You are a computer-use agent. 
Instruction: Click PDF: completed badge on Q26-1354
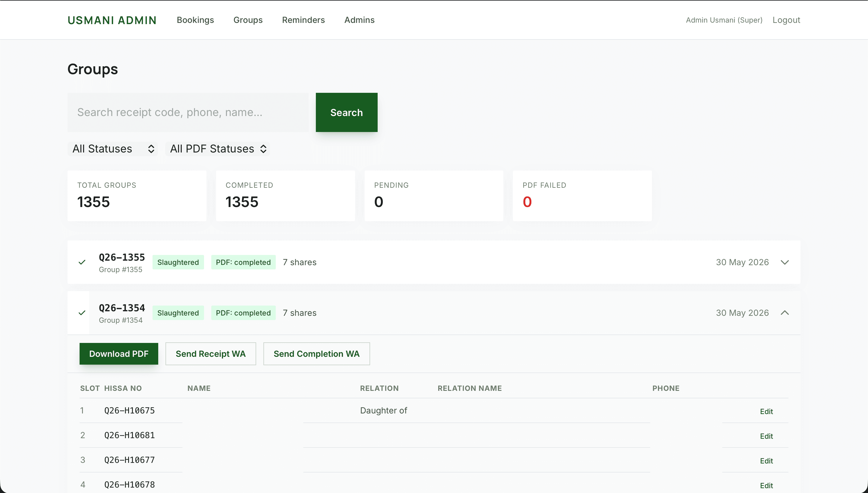244,313
